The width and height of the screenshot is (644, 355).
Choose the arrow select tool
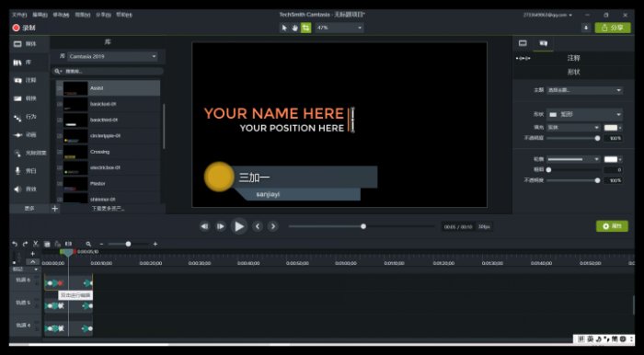point(284,28)
